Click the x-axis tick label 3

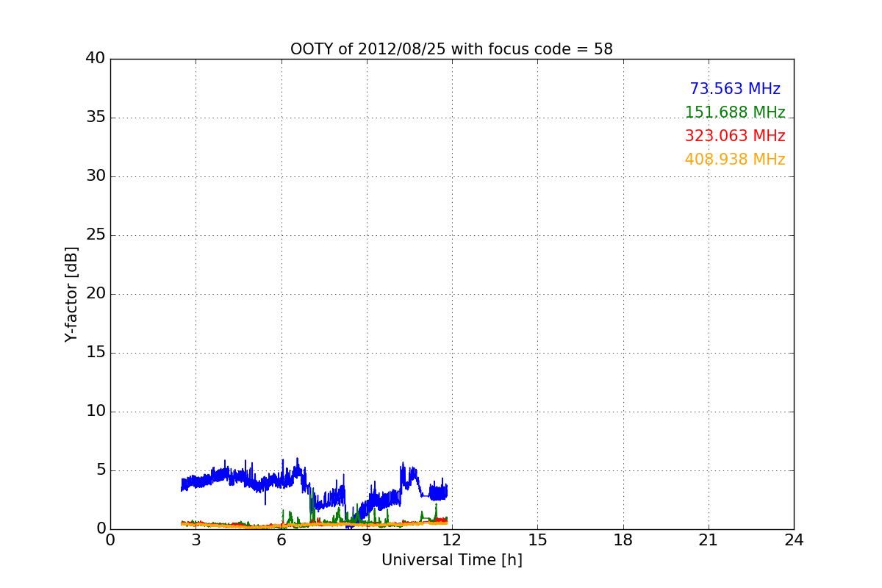tap(196, 540)
